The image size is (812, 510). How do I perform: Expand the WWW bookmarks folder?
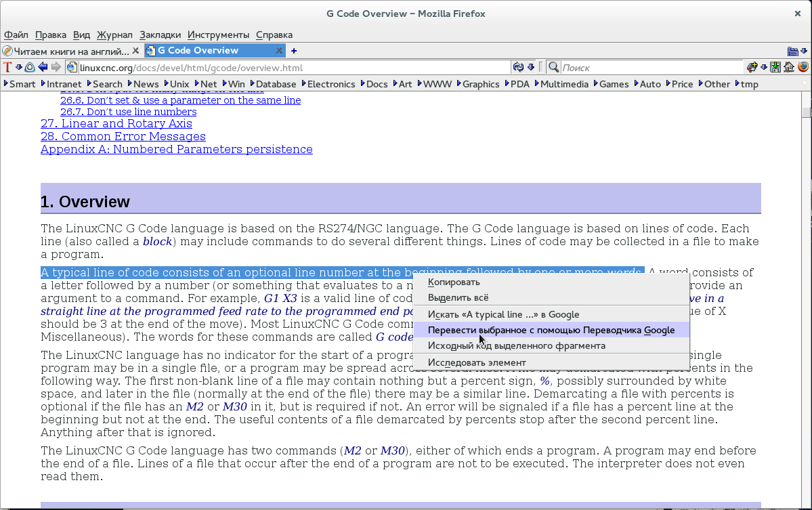click(435, 84)
